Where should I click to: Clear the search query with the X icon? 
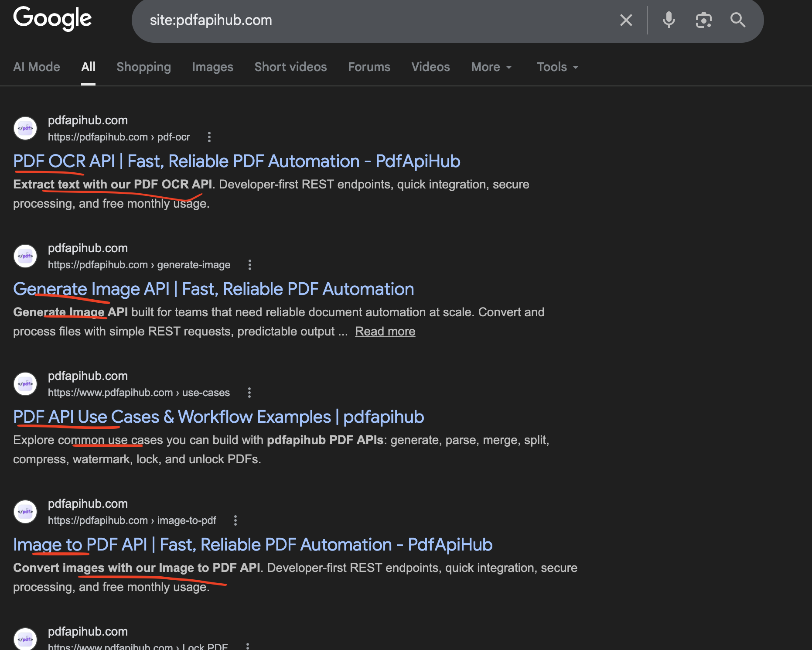pyautogui.click(x=627, y=20)
